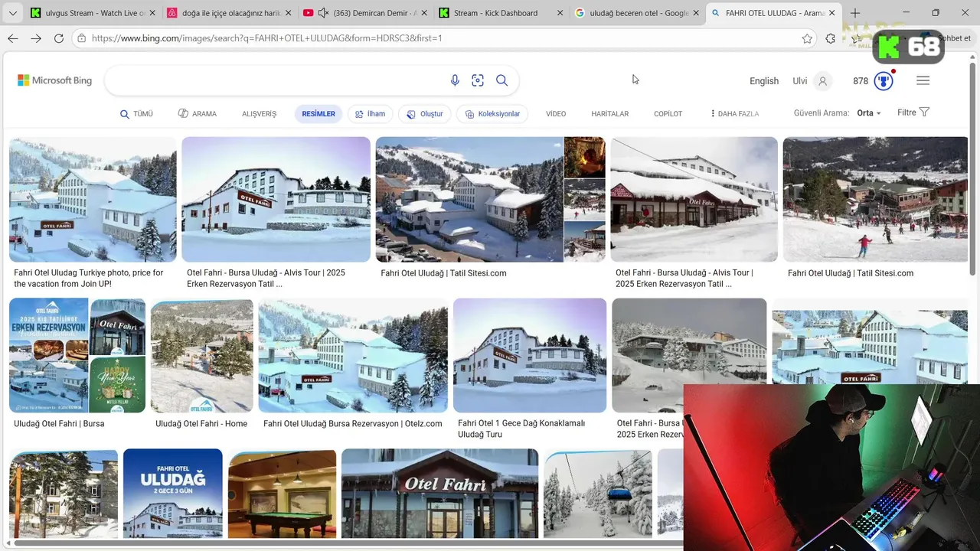Screen dimensions: 980x551
Task: Open Fahri Otel Uludağ skiers Tatil Sitesi thumbnail
Action: (875, 199)
